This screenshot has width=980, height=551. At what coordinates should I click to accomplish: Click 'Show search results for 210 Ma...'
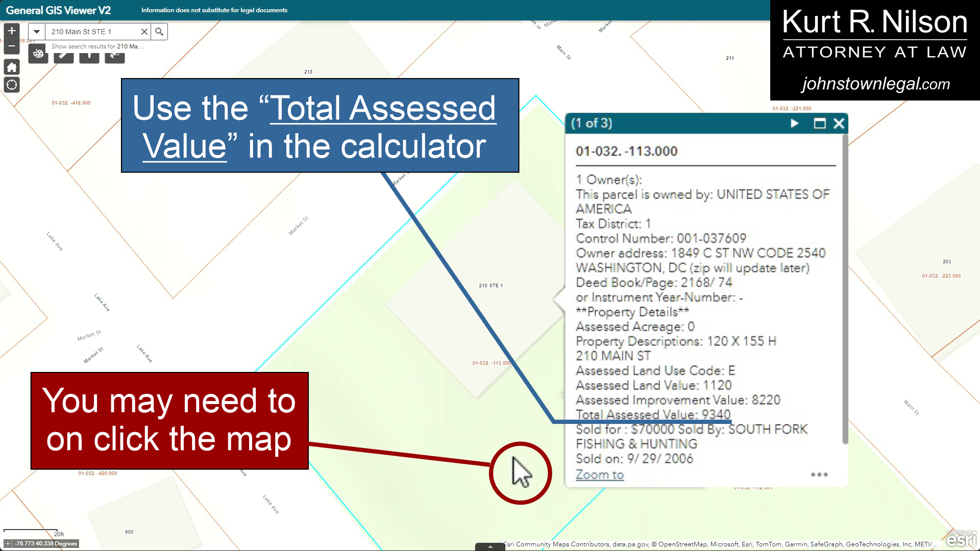tap(97, 46)
